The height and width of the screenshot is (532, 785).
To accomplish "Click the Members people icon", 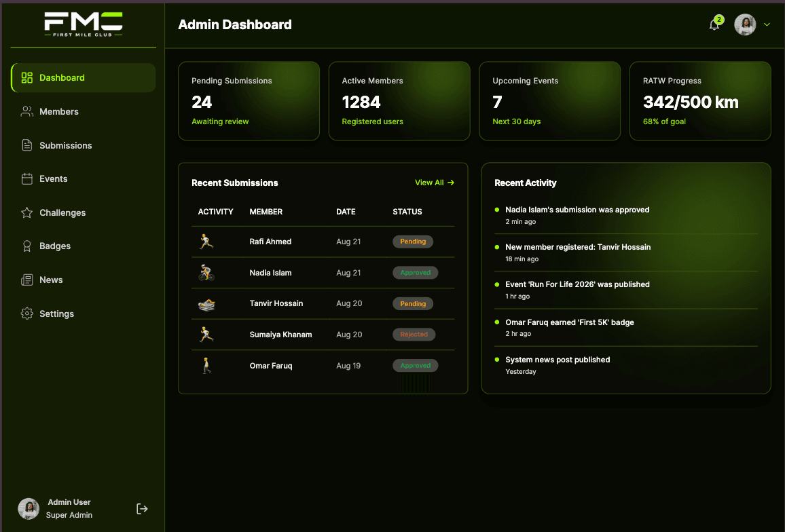I will tap(27, 111).
